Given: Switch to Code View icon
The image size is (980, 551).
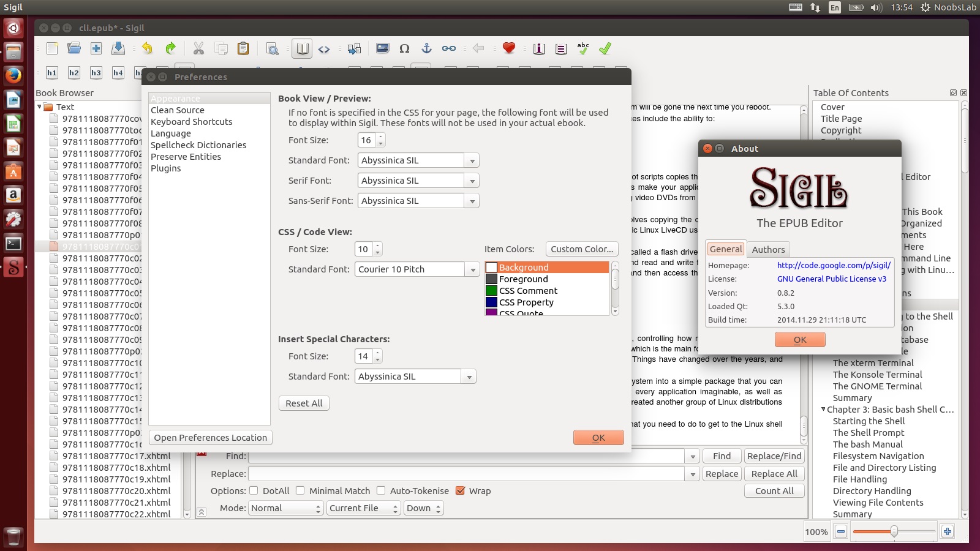Looking at the screenshot, I should pos(324,48).
